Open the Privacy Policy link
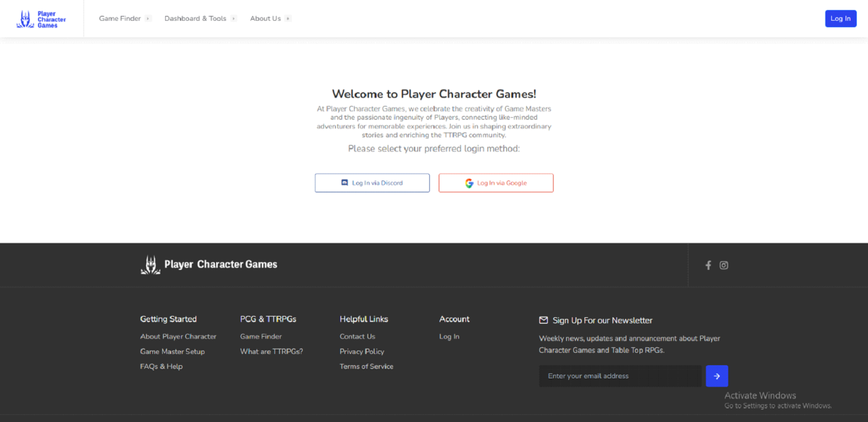This screenshot has height=422, width=868. [362, 351]
